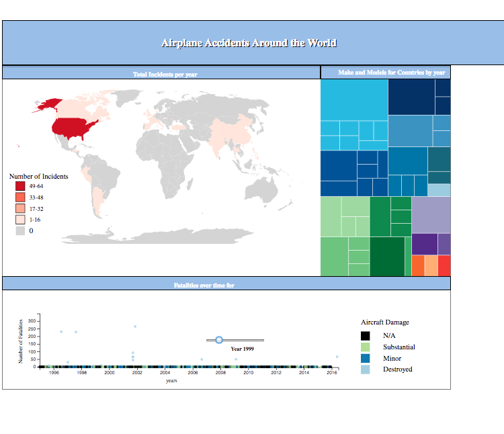Click the green Substantial damage swatch
The height and width of the screenshot is (434, 504).
click(x=365, y=347)
